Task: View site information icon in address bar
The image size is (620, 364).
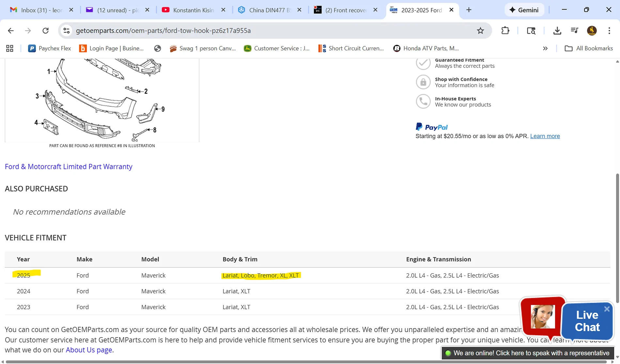Action: point(67,31)
